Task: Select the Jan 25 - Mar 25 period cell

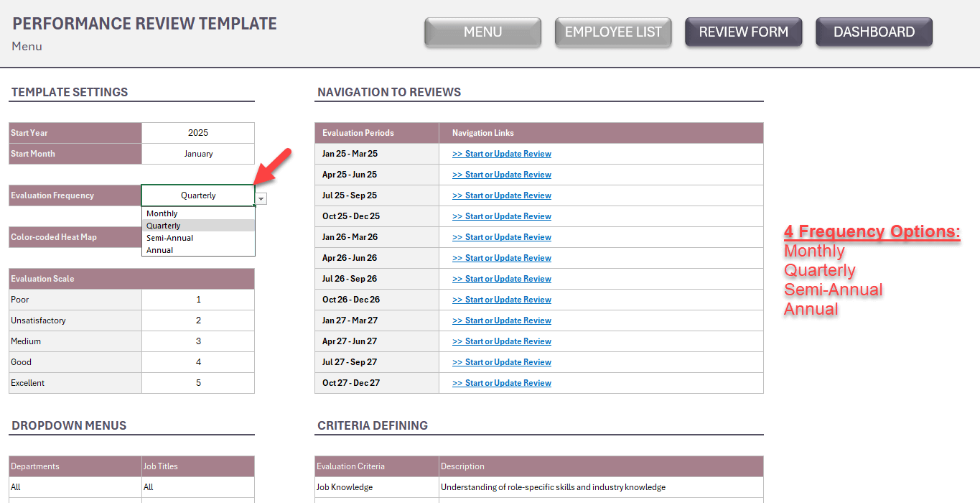Action: click(x=377, y=154)
